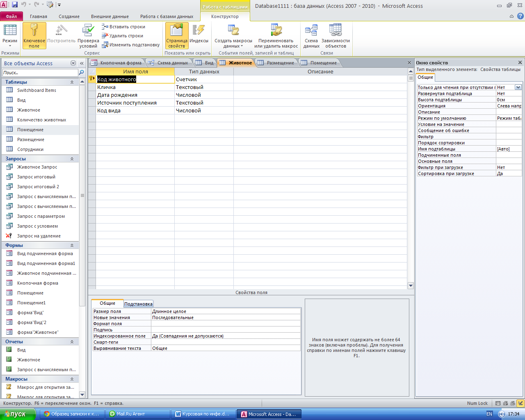Open the quick access toolbar customize dropdown

click(59, 5)
